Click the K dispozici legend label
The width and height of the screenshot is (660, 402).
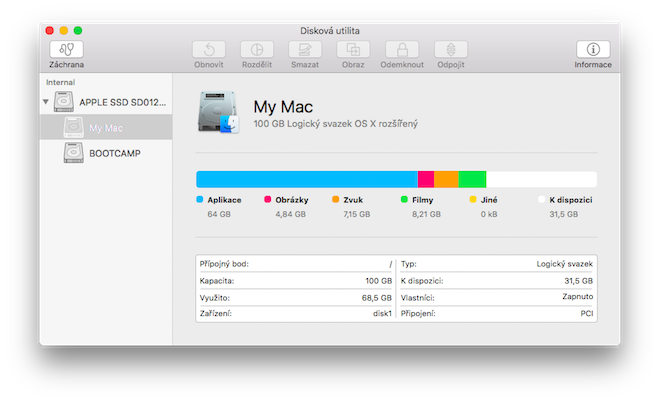(x=571, y=200)
